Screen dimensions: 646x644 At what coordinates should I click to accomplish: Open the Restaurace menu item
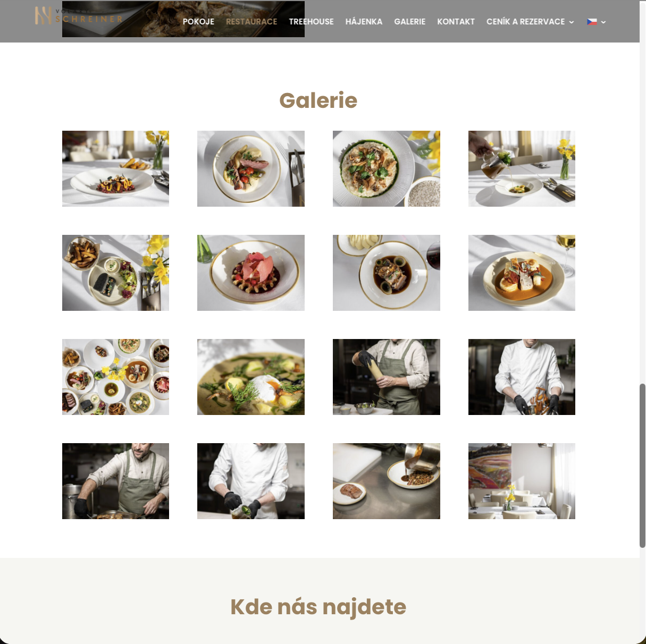tap(251, 22)
